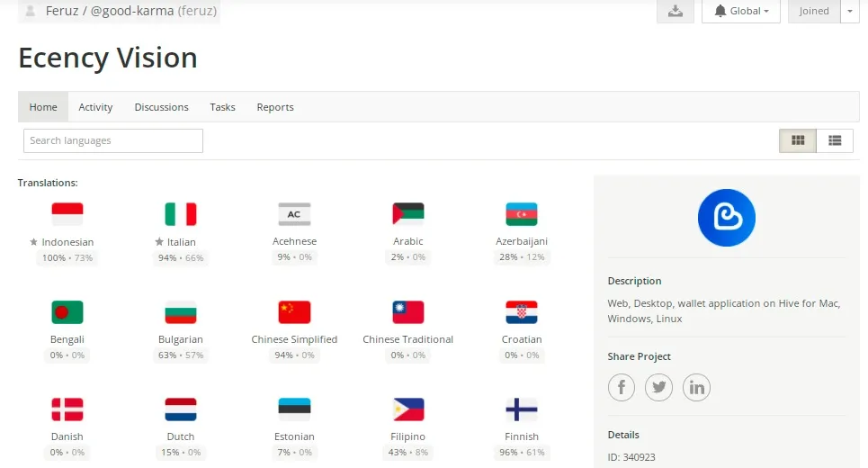The image size is (868, 468).
Task: Click the Dutch 15% • 0% progress
Action: click(181, 453)
